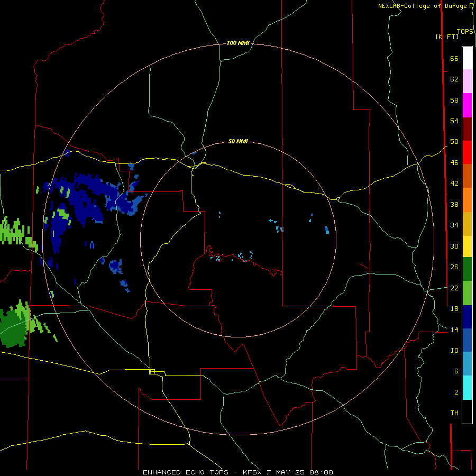
Task: Click the '7 MAY 25 08:00' timestamp
Action: coord(300,472)
